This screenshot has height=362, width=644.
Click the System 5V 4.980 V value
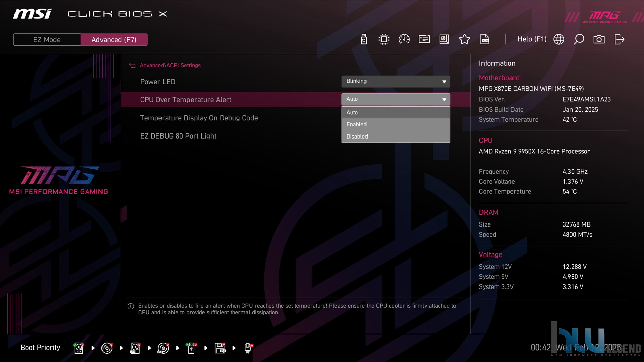pos(573,277)
